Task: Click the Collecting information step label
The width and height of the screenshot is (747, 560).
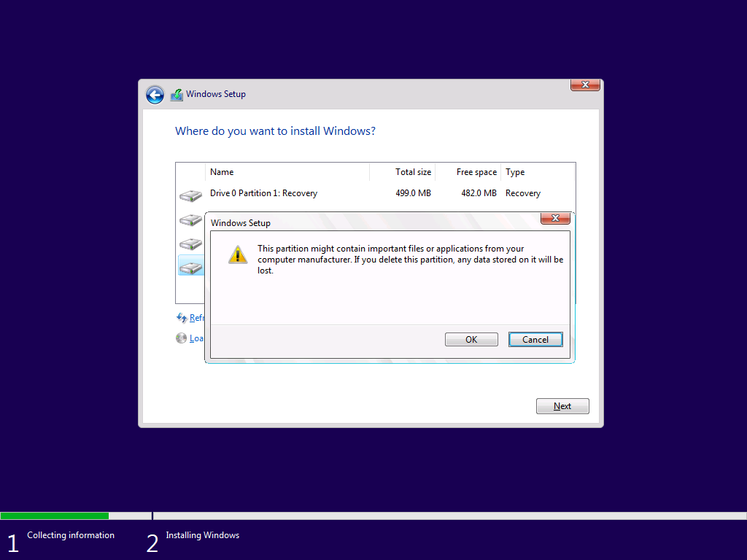Action: pyautogui.click(x=71, y=535)
